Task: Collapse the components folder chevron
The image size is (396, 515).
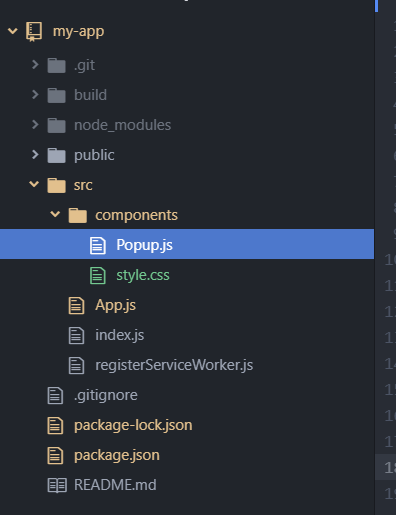Action: [x=55, y=214]
